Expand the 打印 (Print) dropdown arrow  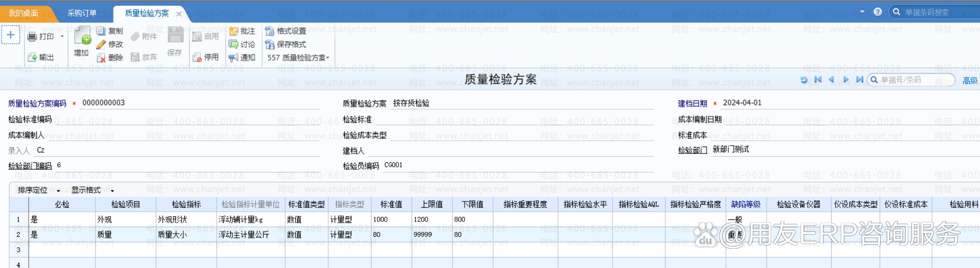(x=62, y=36)
